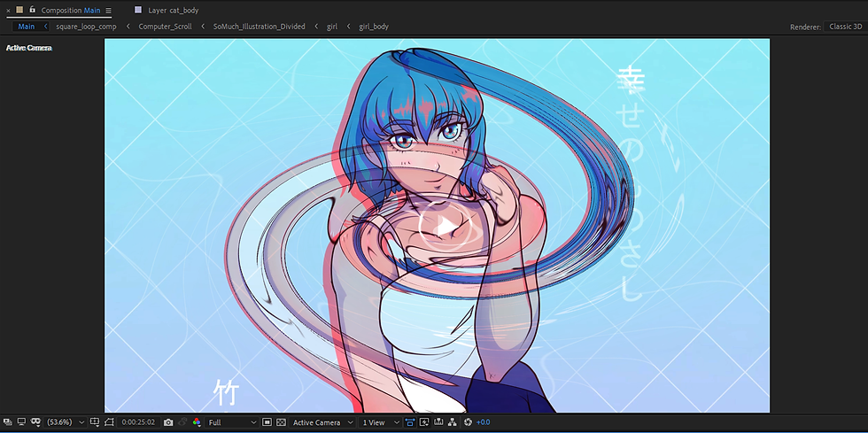
Task: Click the Fast Previews lightning icon
Action: pos(424,422)
